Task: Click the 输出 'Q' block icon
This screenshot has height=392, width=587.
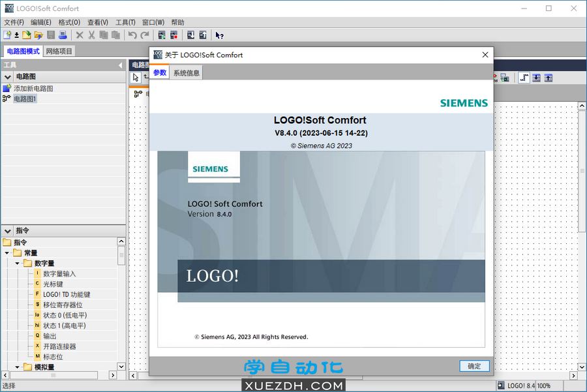Action: click(37, 336)
